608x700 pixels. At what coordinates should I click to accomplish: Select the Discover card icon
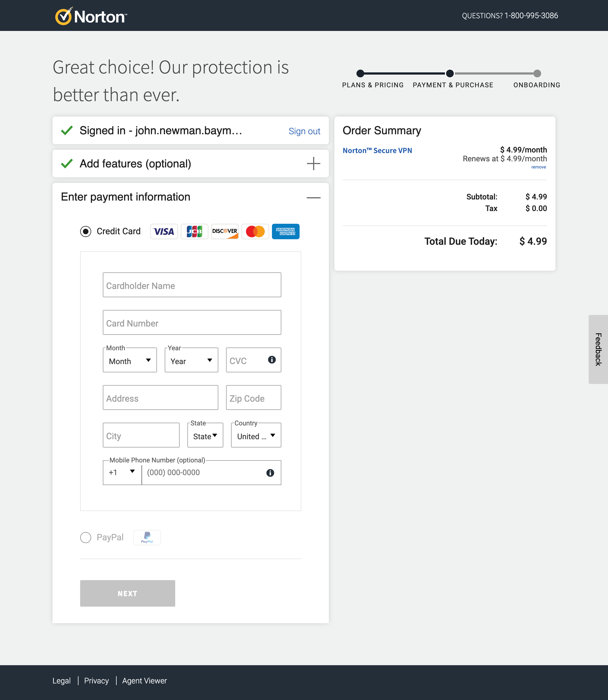(225, 231)
